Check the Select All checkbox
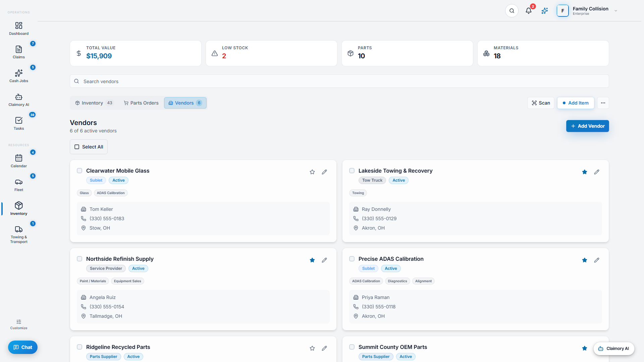Image resolution: width=644 pixels, height=362 pixels. 77,147
